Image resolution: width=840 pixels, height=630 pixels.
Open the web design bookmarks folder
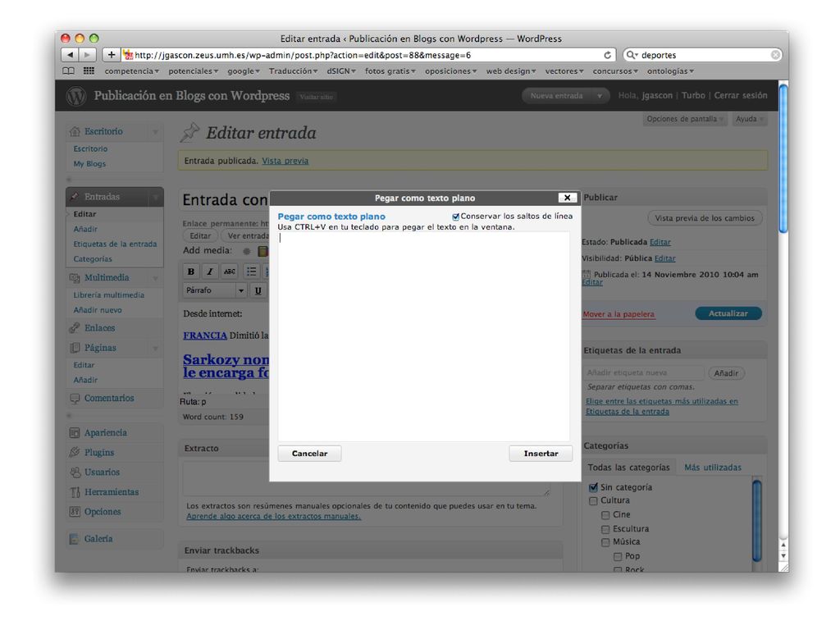511,71
